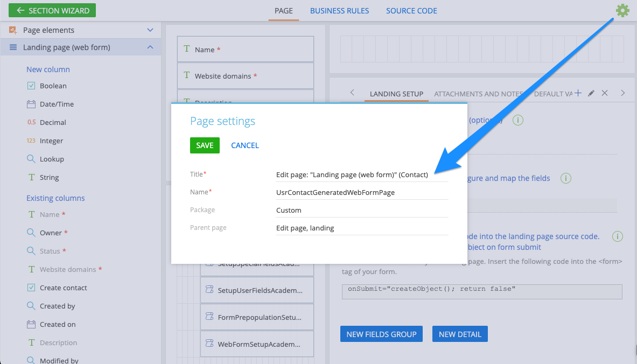Remove tab with the X icon
Image resolution: width=637 pixels, height=364 pixels.
click(x=605, y=93)
